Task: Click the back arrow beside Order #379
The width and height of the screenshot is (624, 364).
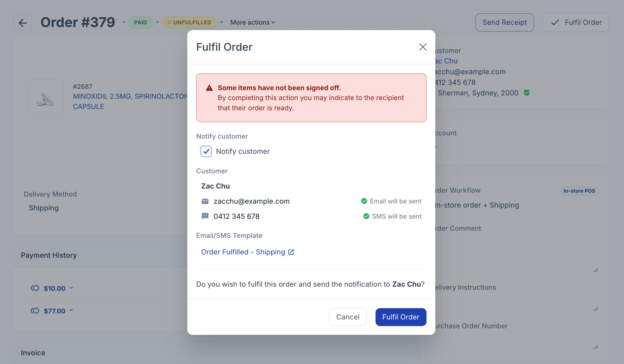Action: 23,23
